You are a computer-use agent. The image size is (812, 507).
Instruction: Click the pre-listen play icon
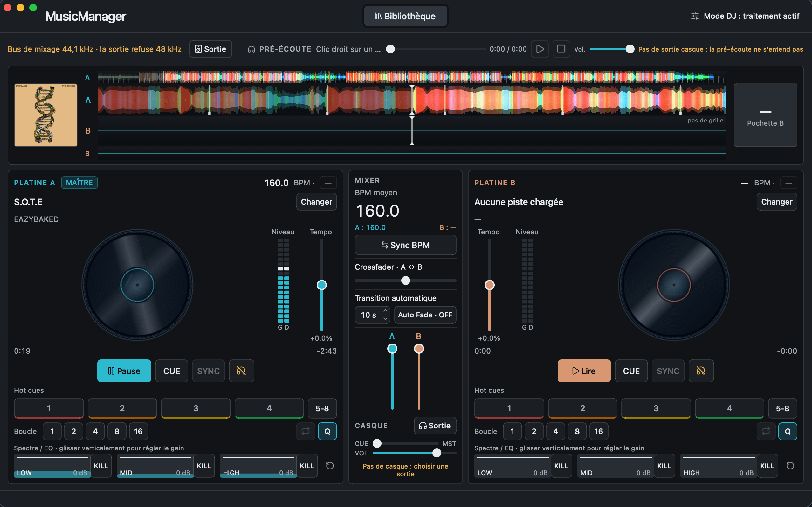tap(540, 49)
